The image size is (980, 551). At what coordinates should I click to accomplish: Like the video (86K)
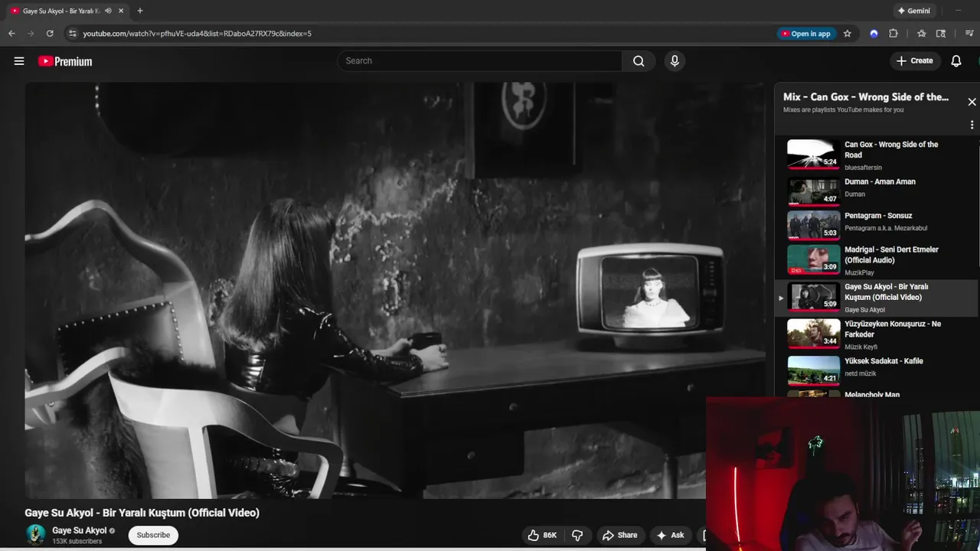pos(541,535)
